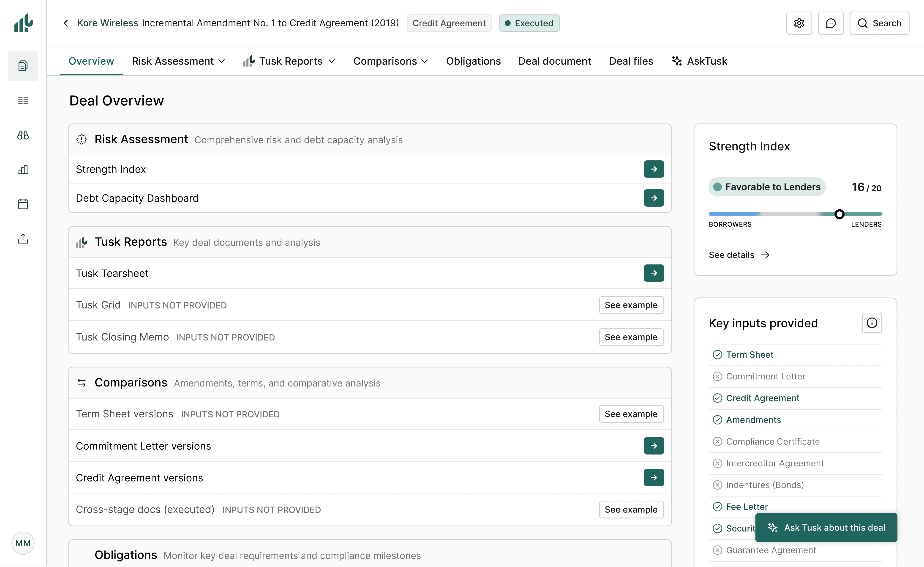Click the upload icon in sidebar
This screenshot has height=567, width=924.
click(x=23, y=239)
